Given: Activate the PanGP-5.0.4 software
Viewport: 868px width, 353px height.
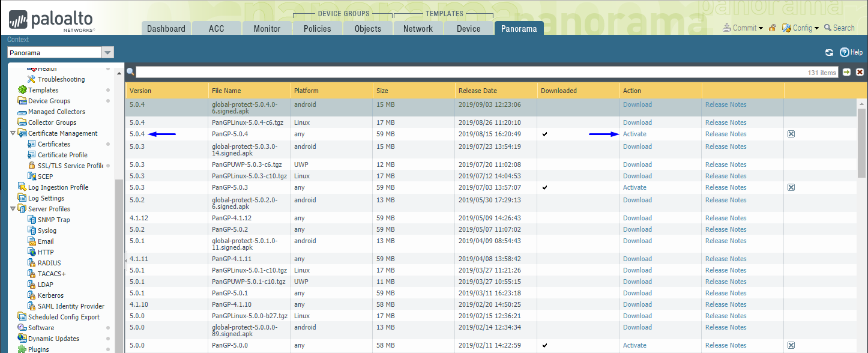Looking at the screenshot, I should 634,133.
